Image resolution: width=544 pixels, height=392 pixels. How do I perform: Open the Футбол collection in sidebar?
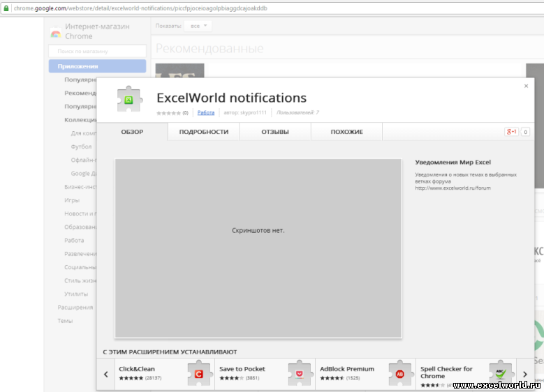pos(81,146)
